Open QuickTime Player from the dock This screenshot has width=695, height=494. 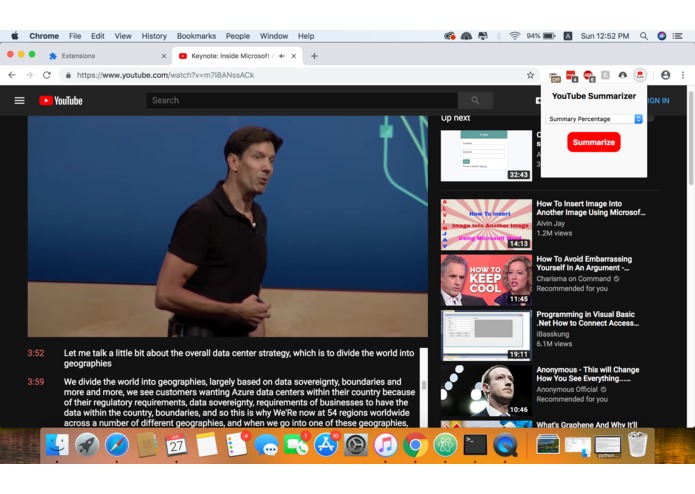click(505, 444)
